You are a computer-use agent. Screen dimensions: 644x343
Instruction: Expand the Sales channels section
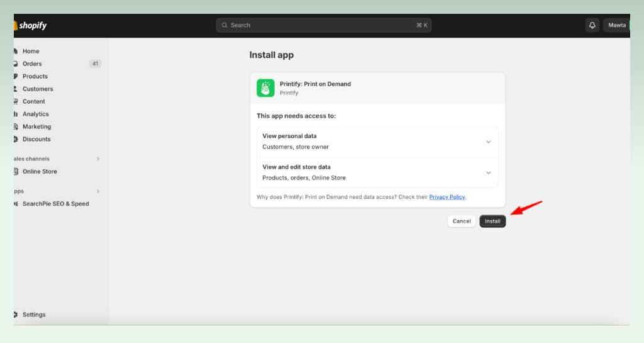97,159
